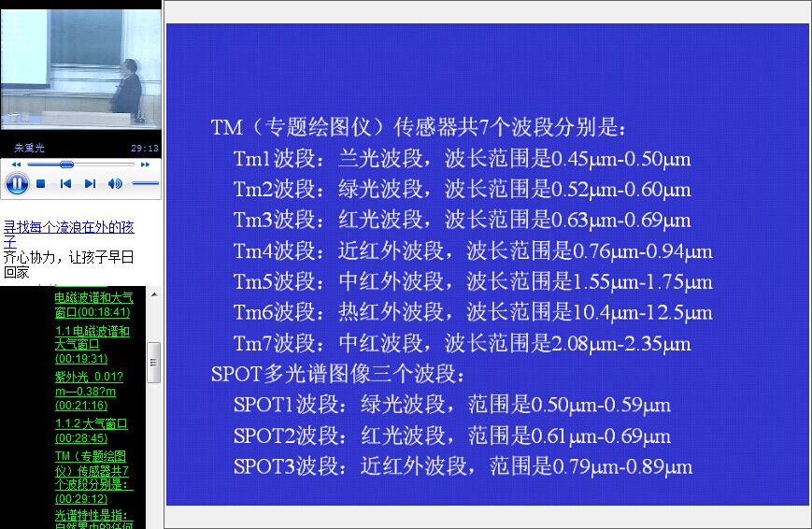Skip to next chapter in player
The image size is (812, 529).
click(x=90, y=183)
